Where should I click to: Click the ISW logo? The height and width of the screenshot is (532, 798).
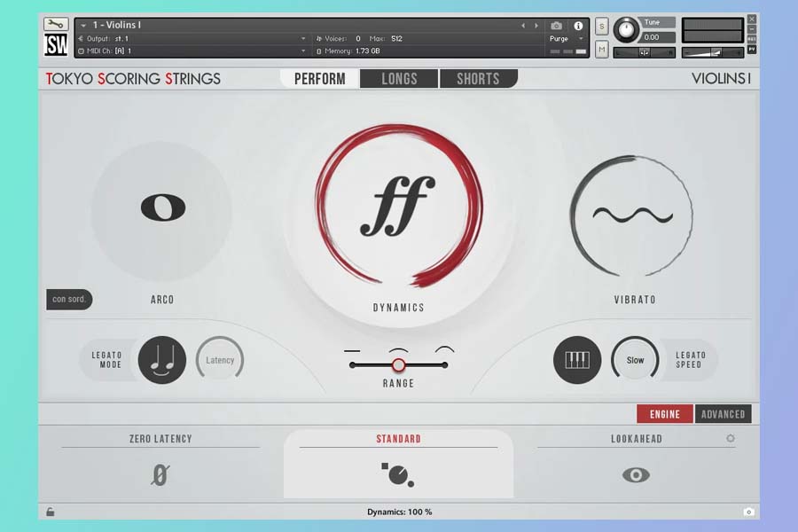[x=56, y=45]
